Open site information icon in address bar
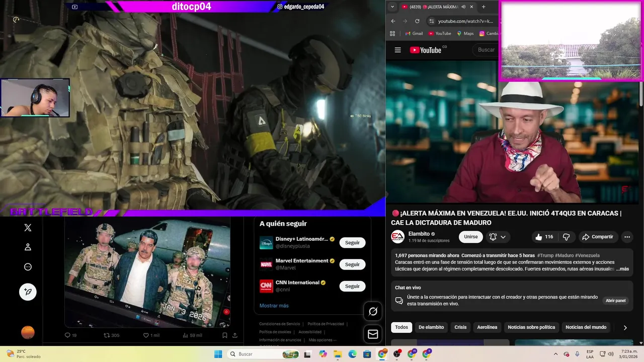 coord(431,21)
